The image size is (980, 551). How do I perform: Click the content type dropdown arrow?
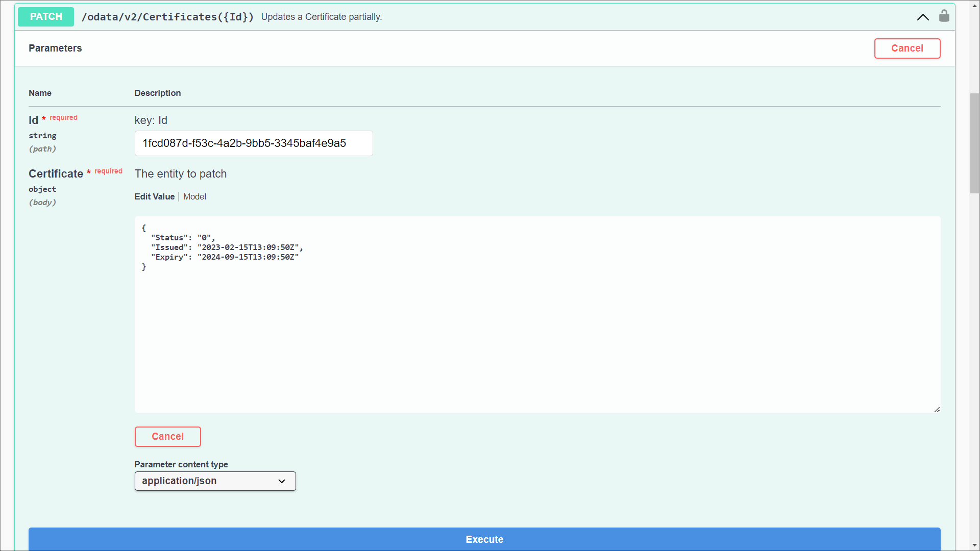[x=282, y=481]
